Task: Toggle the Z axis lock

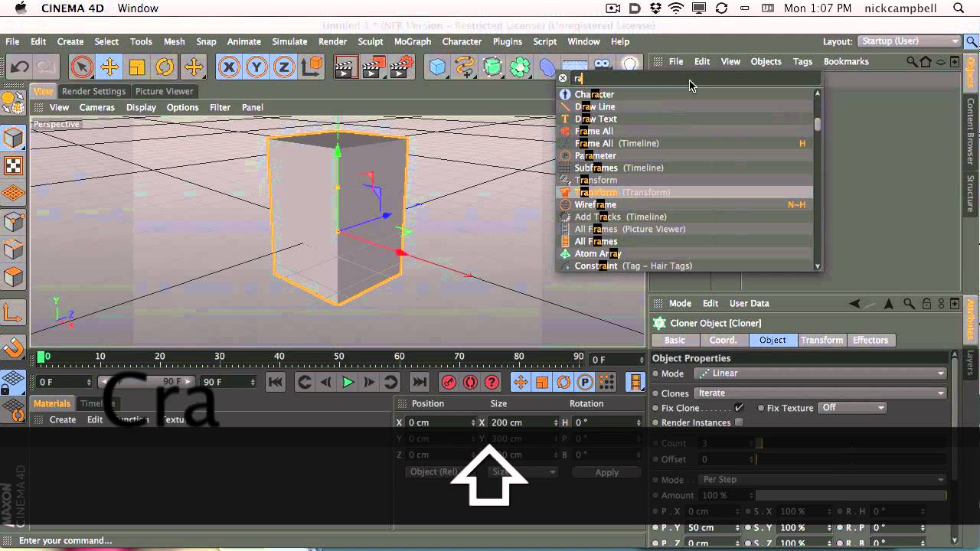Action: (284, 67)
